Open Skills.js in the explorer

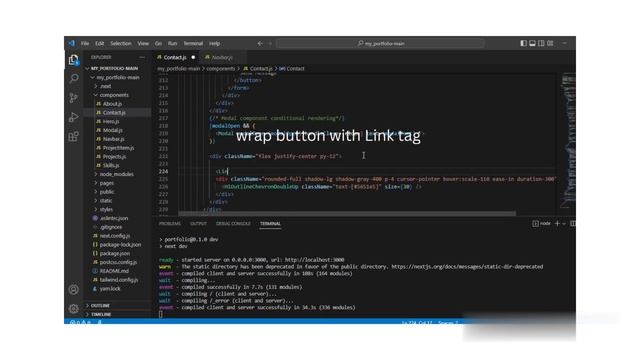(111, 165)
